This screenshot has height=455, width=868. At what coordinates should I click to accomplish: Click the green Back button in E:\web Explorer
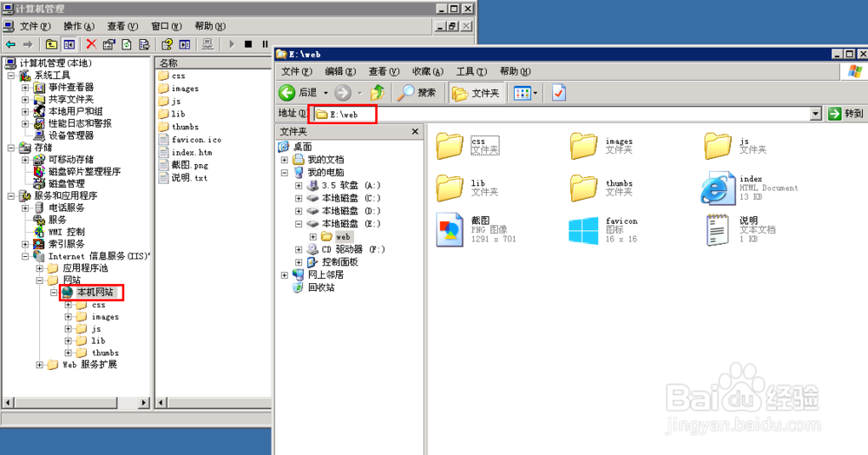pos(297,92)
